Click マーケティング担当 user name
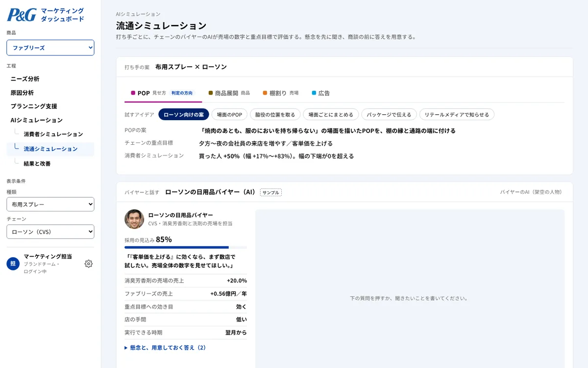Image resolution: width=588 pixels, height=368 pixels. (x=48, y=256)
